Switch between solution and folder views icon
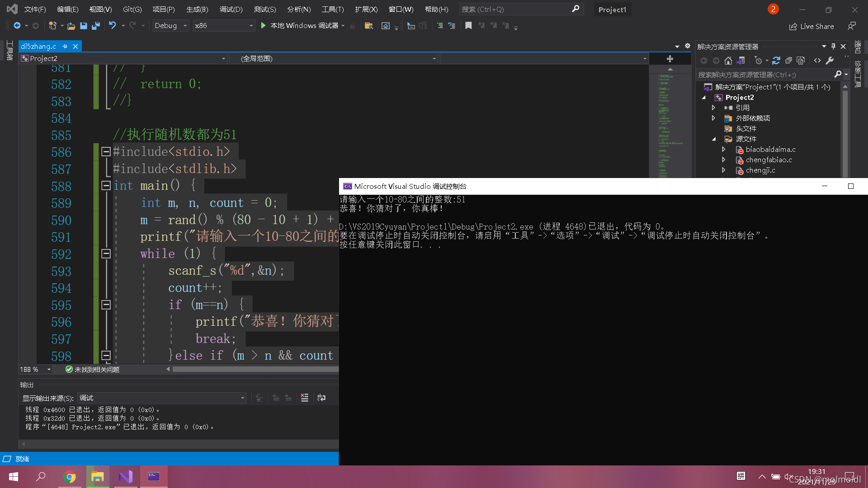 (741, 61)
